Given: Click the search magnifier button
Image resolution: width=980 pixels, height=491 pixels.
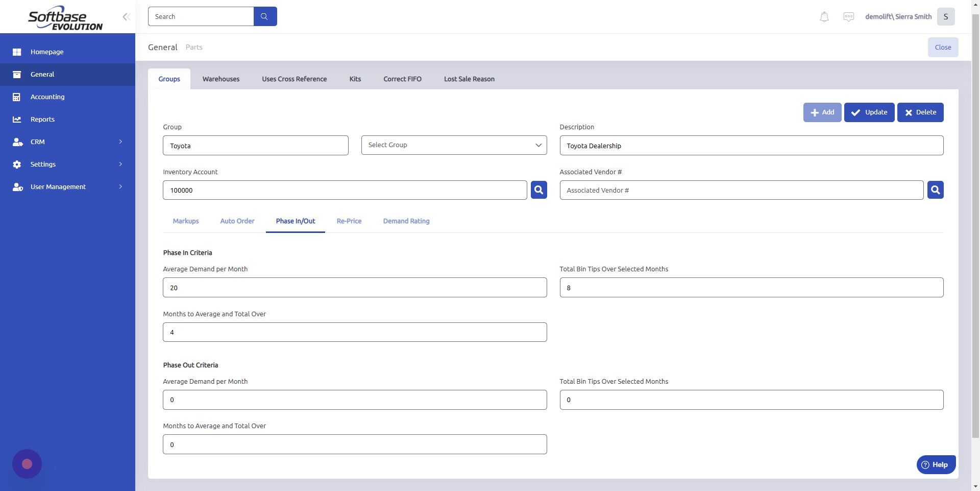Looking at the screenshot, I should click(x=265, y=16).
